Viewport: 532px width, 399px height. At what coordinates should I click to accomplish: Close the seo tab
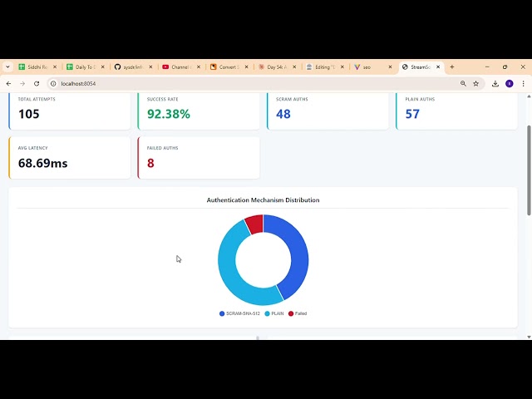[x=390, y=67]
